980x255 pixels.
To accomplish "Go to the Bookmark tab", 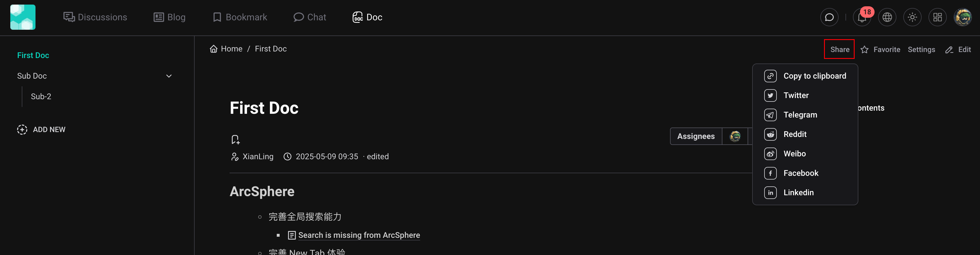I will click(240, 17).
